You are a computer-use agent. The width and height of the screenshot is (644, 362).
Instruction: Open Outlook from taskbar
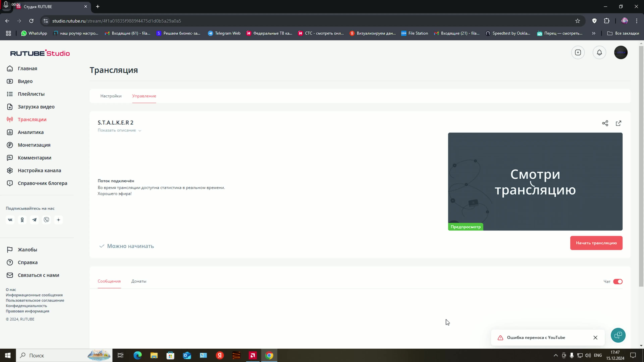point(187,355)
